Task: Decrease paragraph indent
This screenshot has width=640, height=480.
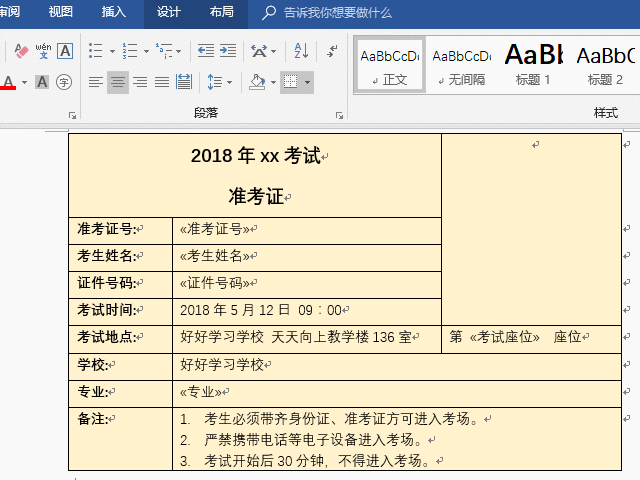Action: coord(206,51)
